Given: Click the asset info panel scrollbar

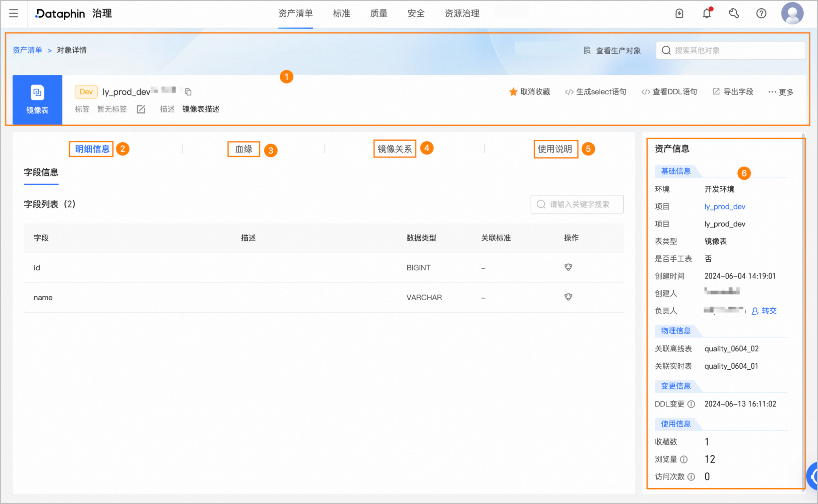Looking at the screenshot, I should [803, 312].
